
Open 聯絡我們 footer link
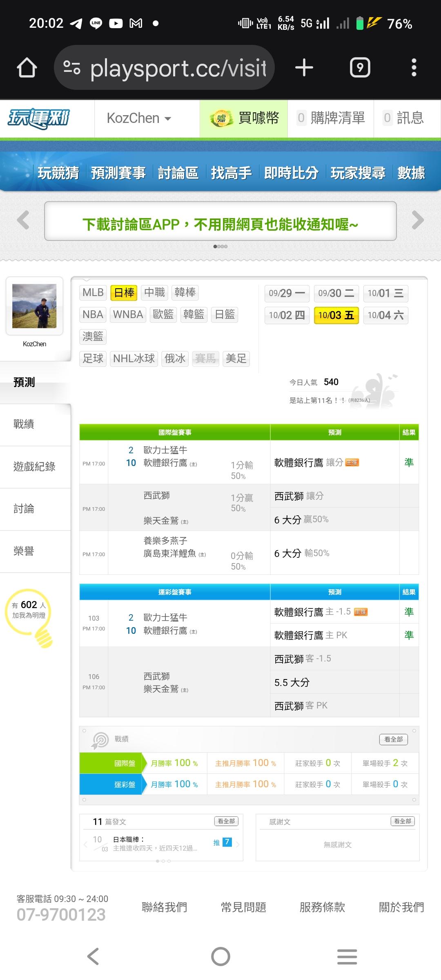(x=164, y=907)
